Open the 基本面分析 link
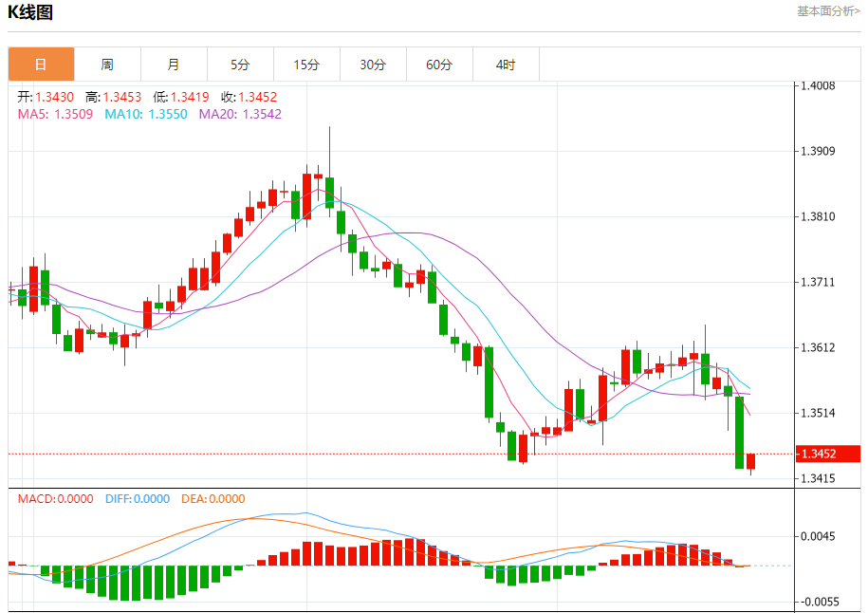The height and width of the screenshot is (613, 868). (828, 11)
